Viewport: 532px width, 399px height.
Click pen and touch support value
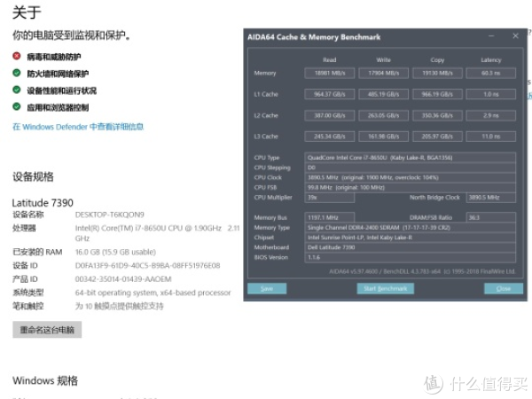click(x=119, y=306)
